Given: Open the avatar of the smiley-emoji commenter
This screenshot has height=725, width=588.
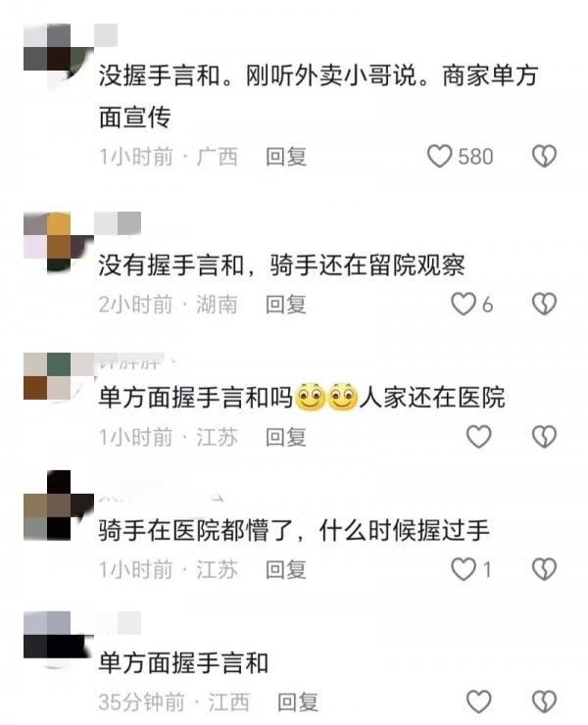Looking at the screenshot, I should [x=58, y=376].
